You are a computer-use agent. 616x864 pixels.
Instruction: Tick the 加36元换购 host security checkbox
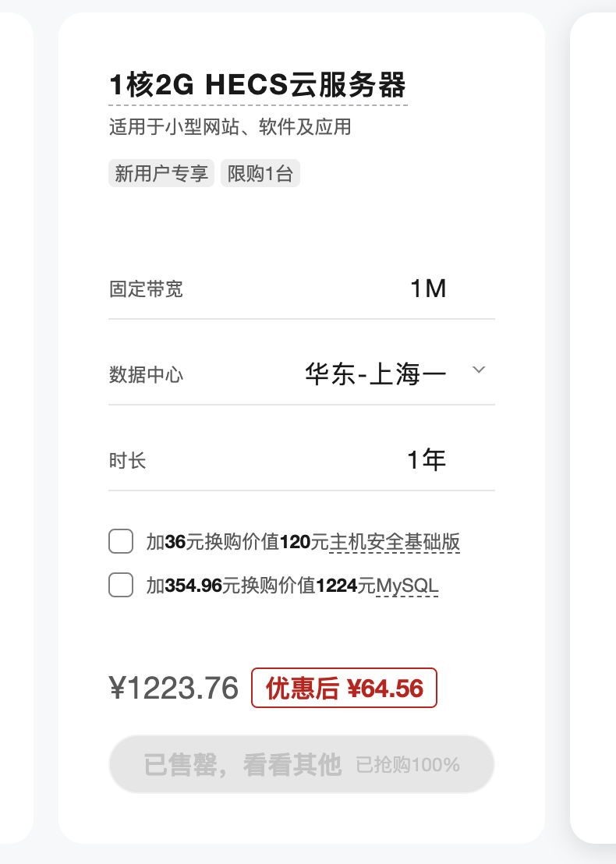point(121,541)
